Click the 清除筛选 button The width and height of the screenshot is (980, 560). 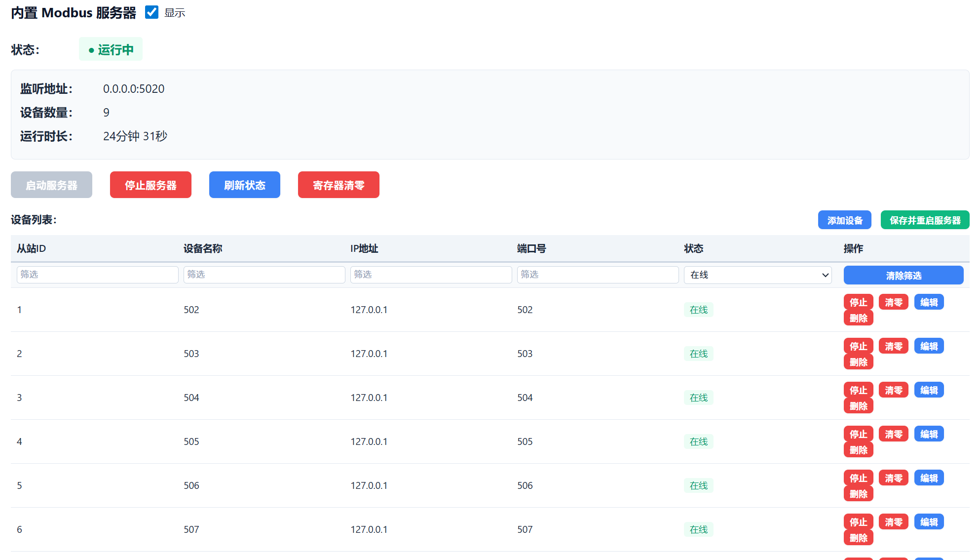click(904, 275)
